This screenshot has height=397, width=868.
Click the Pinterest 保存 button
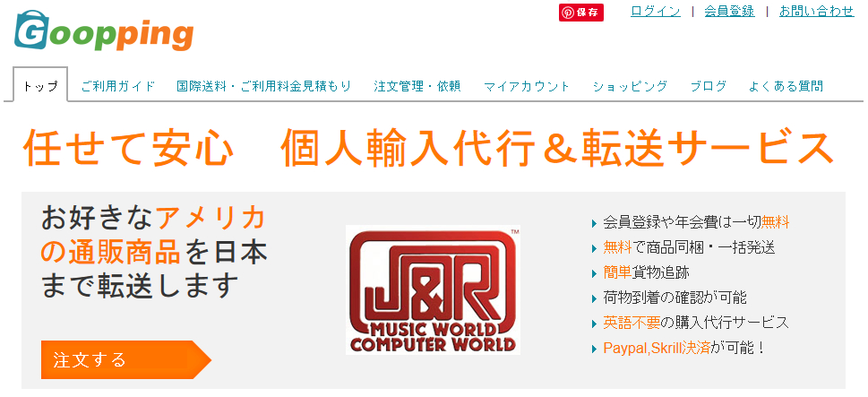click(580, 13)
